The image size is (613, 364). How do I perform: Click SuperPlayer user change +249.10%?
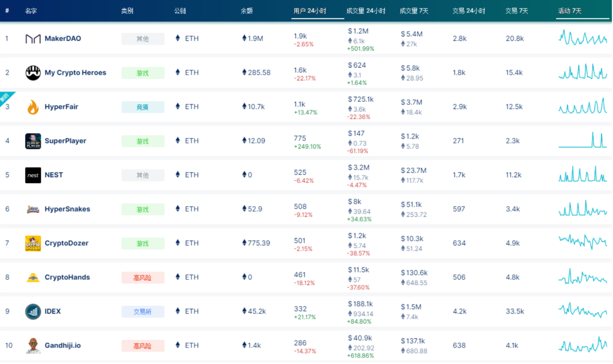click(307, 147)
